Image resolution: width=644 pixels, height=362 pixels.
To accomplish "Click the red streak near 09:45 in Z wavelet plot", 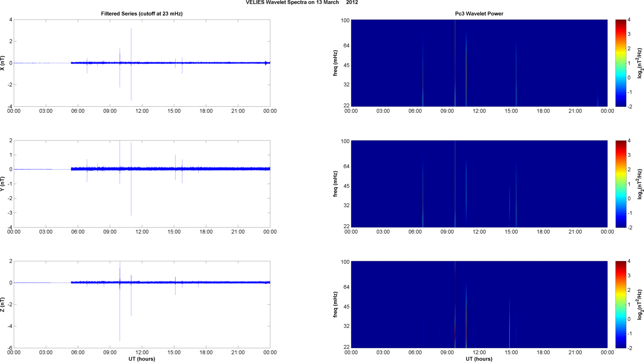I will 455,305.
